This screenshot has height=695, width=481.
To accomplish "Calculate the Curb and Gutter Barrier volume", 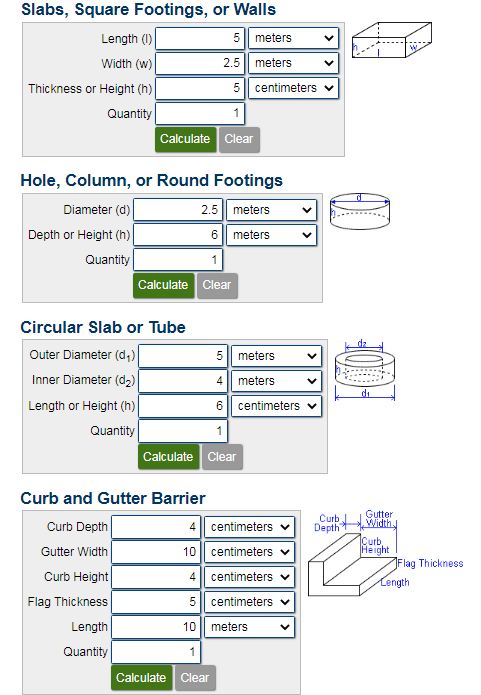I will (141, 678).
